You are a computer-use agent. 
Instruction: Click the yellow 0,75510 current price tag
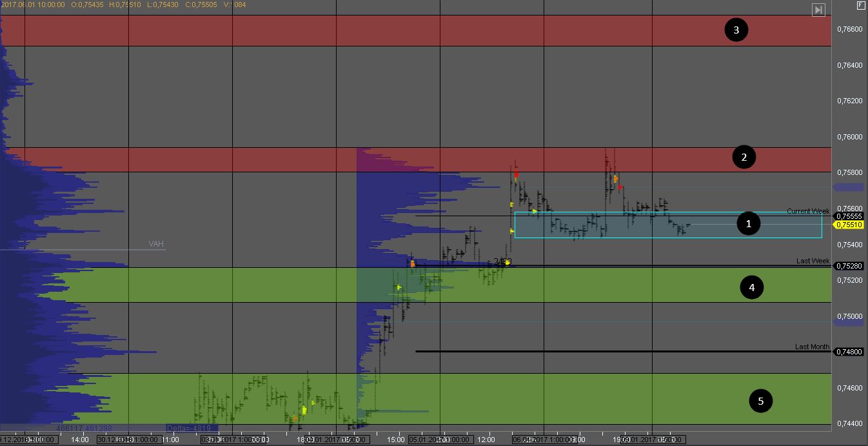point(849,225)
